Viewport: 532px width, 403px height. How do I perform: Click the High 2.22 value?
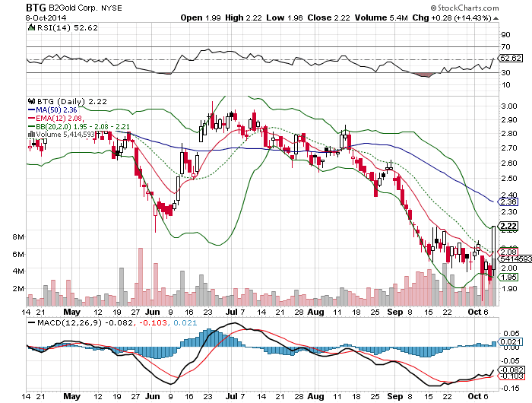pos(243,17)
